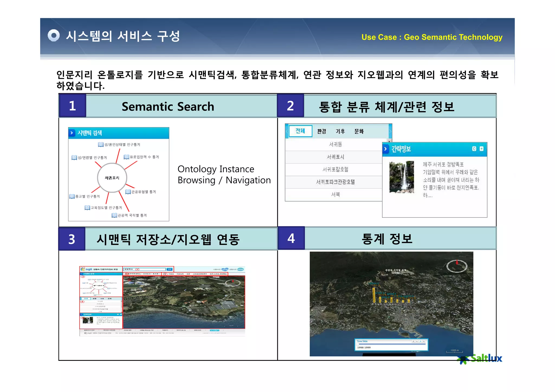Click the Time Slide skip-to-end button
Screen dimensions: 555x392
tap(424, 341)
